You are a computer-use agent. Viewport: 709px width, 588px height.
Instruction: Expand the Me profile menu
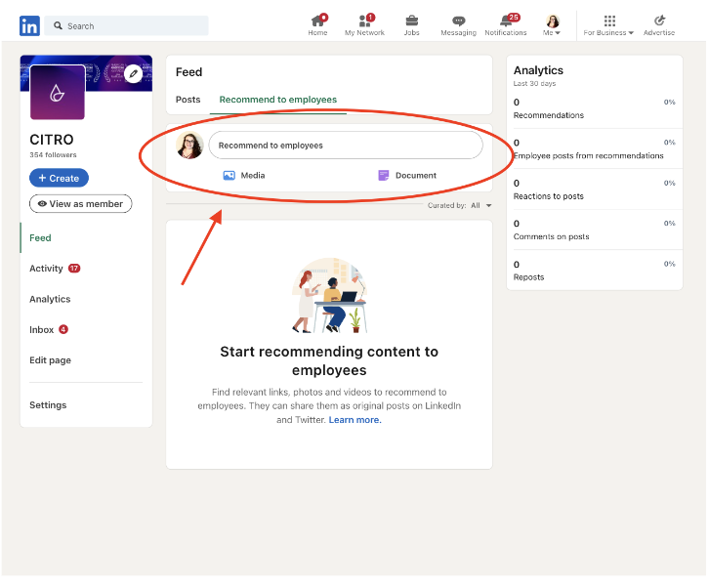coord(552,25)
